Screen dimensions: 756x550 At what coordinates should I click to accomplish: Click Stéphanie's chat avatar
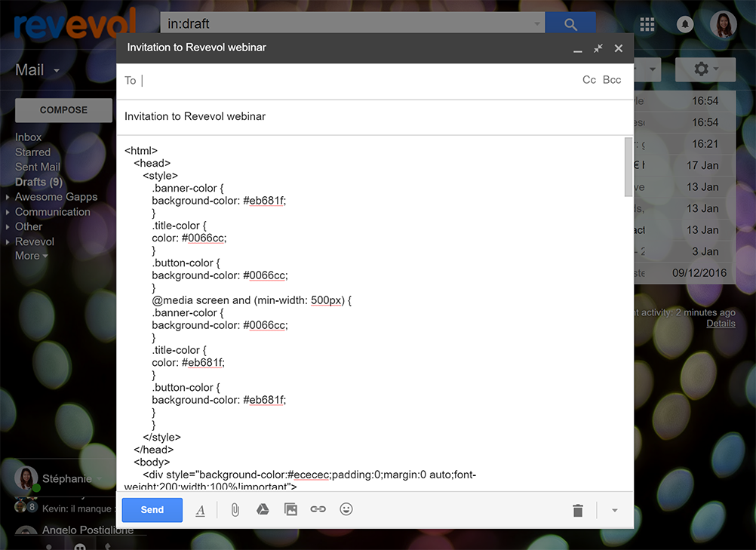pyautogui.click(x=26, y=478)
